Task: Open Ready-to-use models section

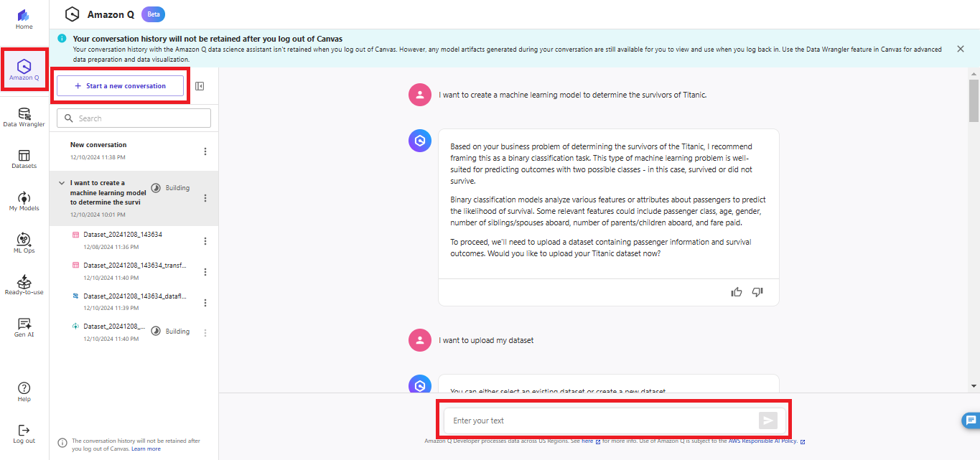Action: 24,285
